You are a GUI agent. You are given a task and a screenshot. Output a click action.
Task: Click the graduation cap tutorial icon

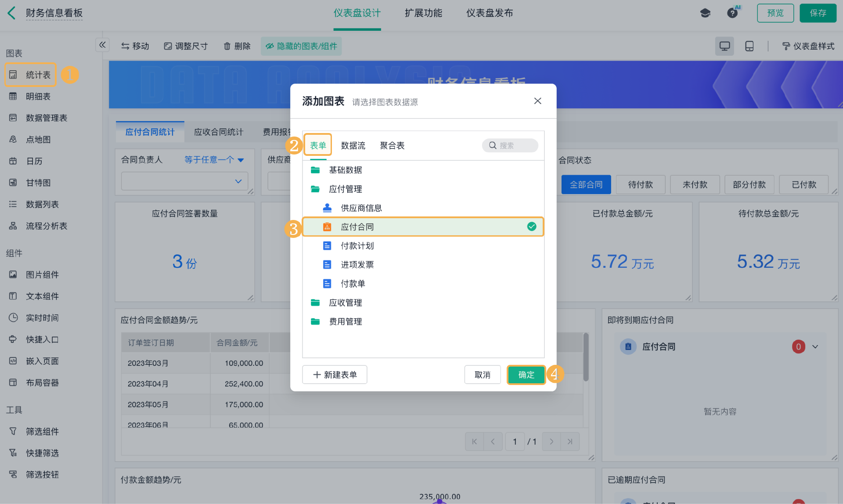click(705, 13)
